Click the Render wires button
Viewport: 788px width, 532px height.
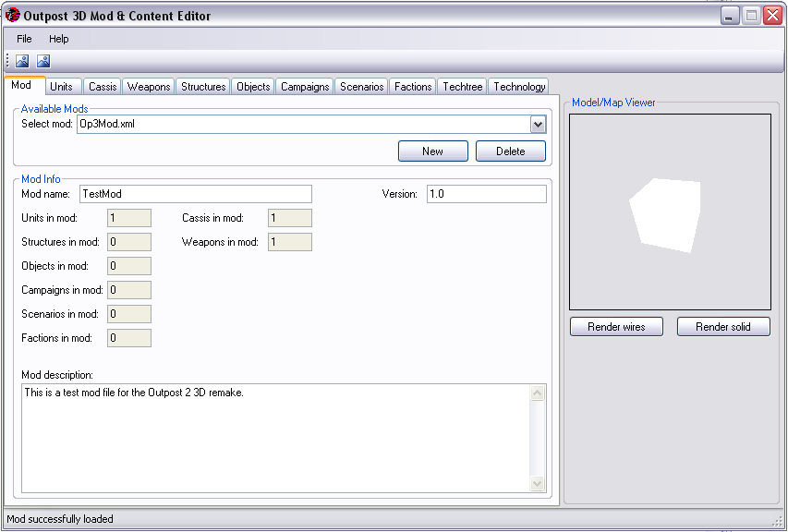click(616, 327)
